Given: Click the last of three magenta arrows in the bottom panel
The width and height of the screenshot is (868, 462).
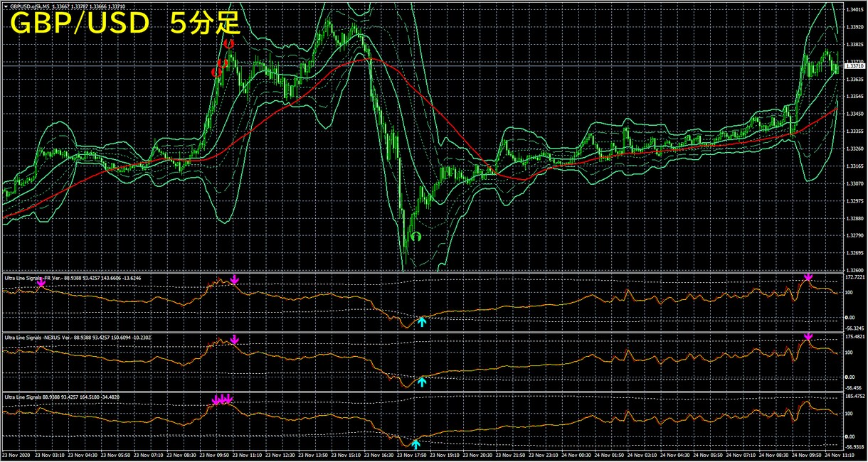Looking at the screenshot, I should [229, 399].
